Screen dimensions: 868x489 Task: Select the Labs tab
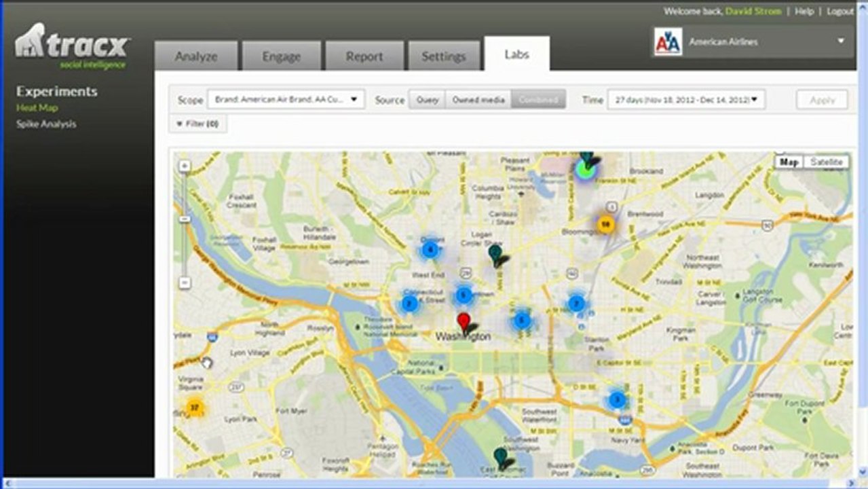coord(517,54)
